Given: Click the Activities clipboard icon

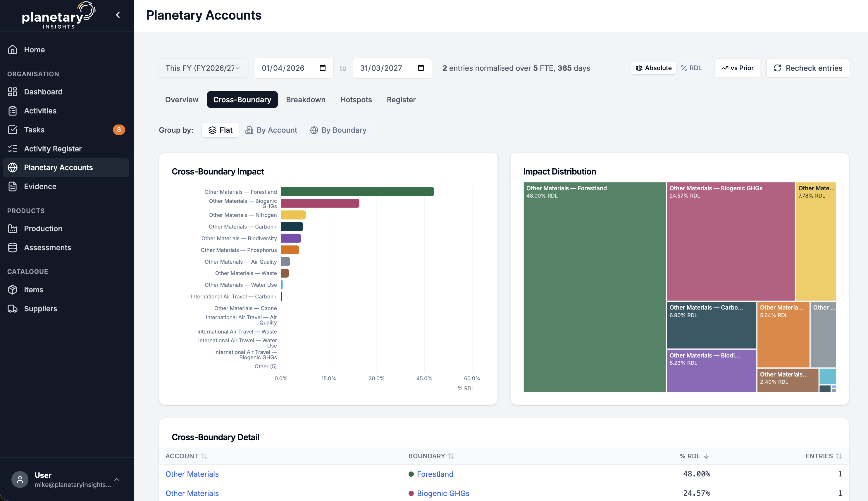Looking at the screenshot, I should pyautogui.click(x=13, y=110).
